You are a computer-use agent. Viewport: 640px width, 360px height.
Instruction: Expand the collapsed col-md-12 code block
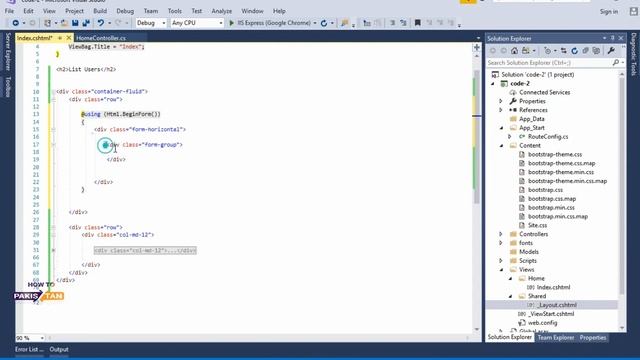tap(53, 250)
